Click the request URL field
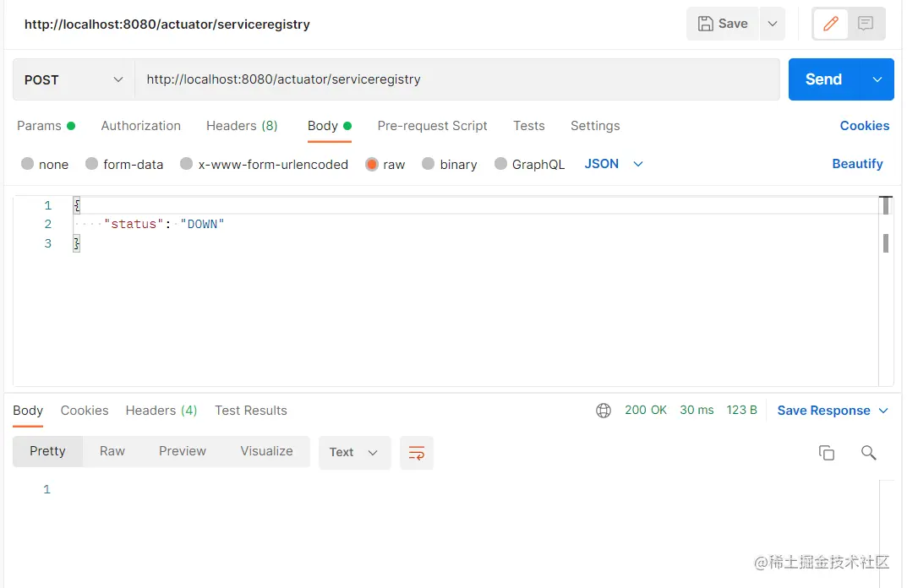This screenshot has height=588, width=907. click(457, 79)
